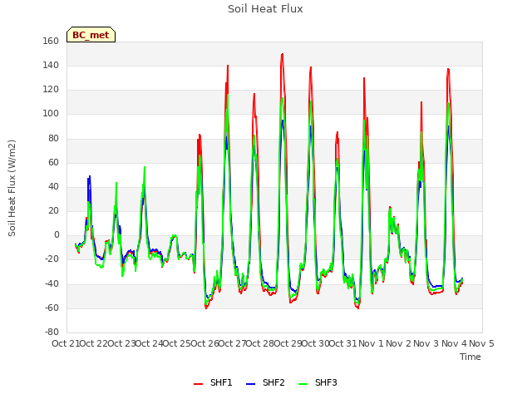Screen dimensions: 532x399
Task: Click the 20 y-axis tick label
Action: [53, 210]
